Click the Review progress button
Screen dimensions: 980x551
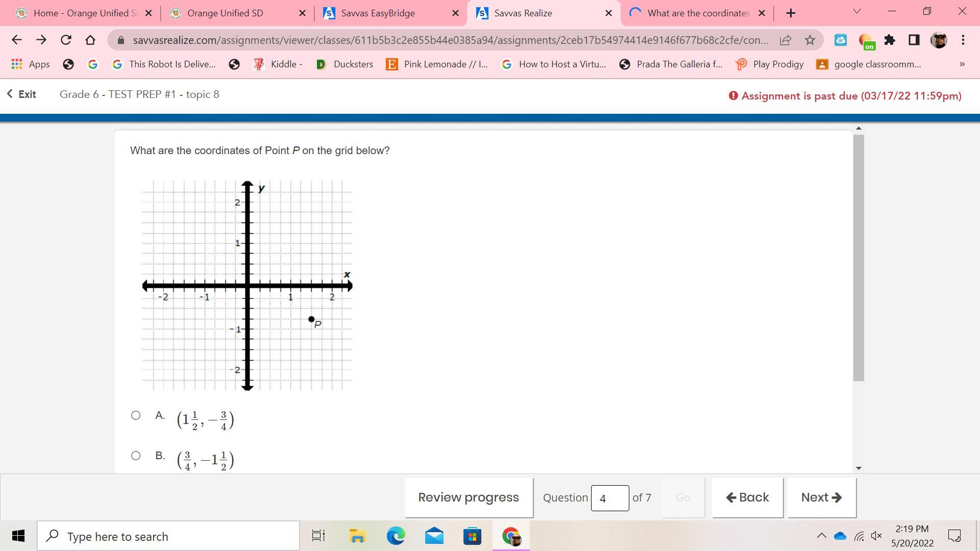pos(469,497)
